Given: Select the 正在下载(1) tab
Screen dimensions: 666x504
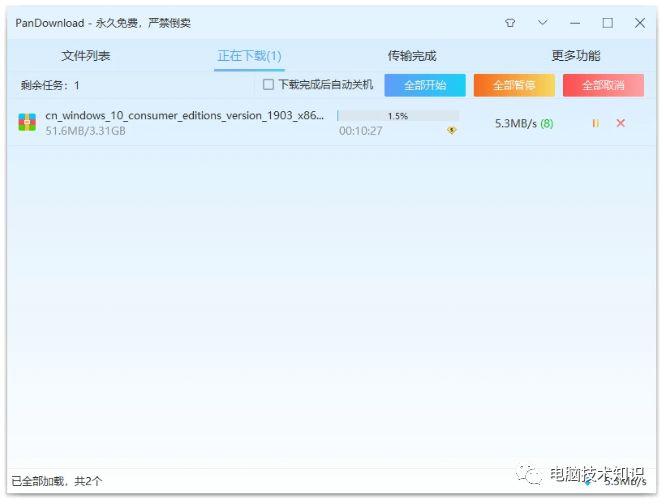Looking at the screenshot, I should [x=249, y=56].
